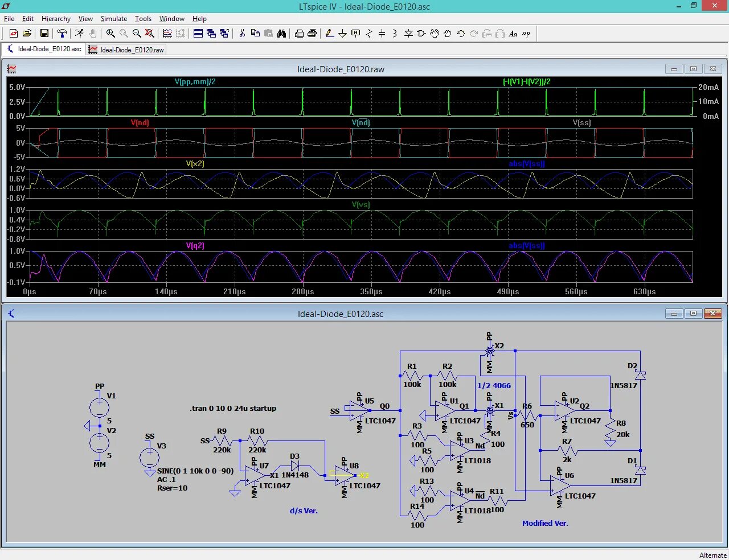
Task: Click the V(pp,mm)/2 trace label
Action: tap(195, 82)
